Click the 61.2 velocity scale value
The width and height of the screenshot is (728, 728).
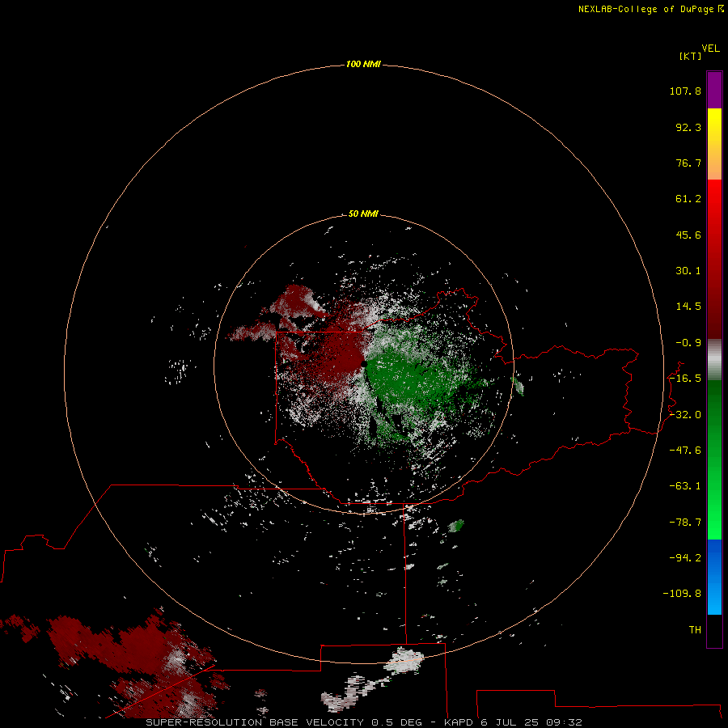pyautogui.click(x=688, y=199)
